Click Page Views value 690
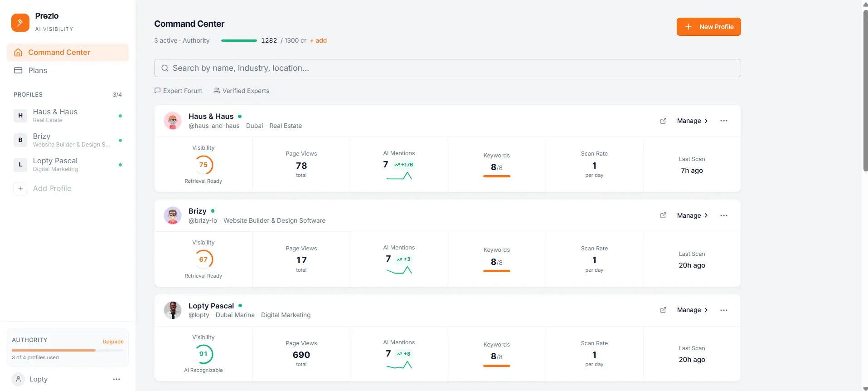The image size is (868, 391). 301,355
